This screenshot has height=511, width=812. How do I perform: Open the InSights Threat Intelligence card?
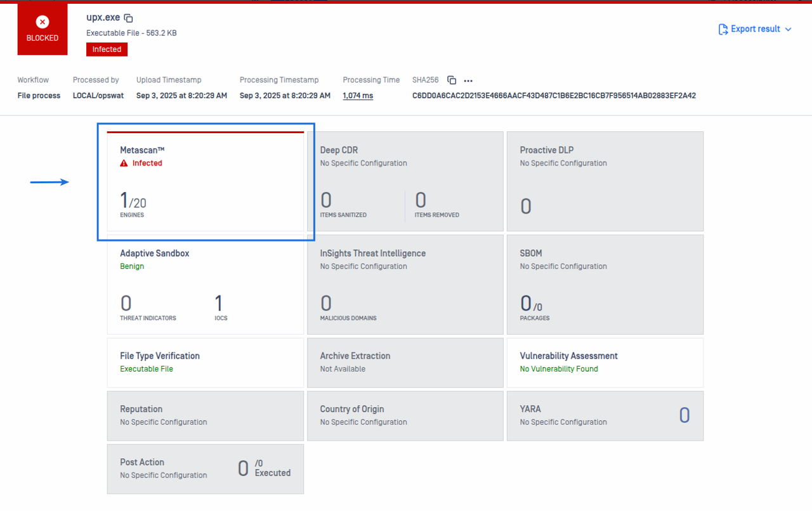tap(405, 285)
